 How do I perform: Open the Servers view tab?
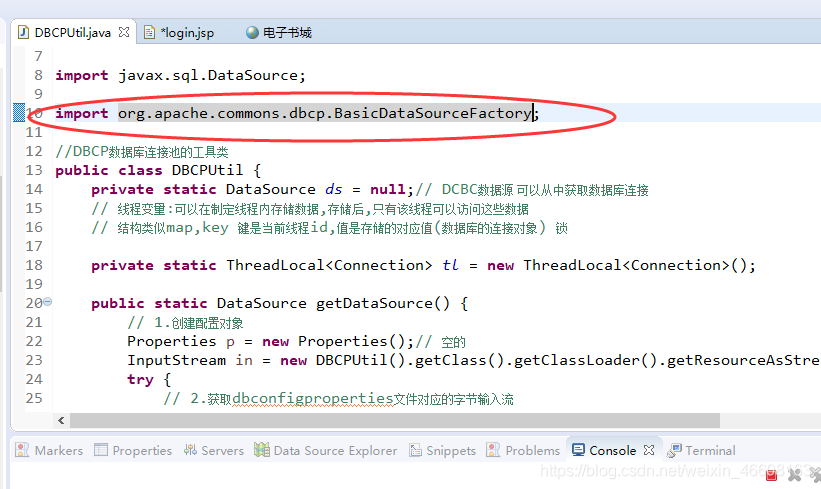pos(223,450)
